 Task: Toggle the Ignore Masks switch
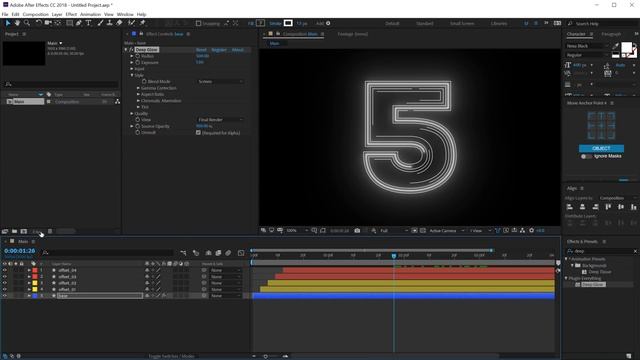click(586, 156)
